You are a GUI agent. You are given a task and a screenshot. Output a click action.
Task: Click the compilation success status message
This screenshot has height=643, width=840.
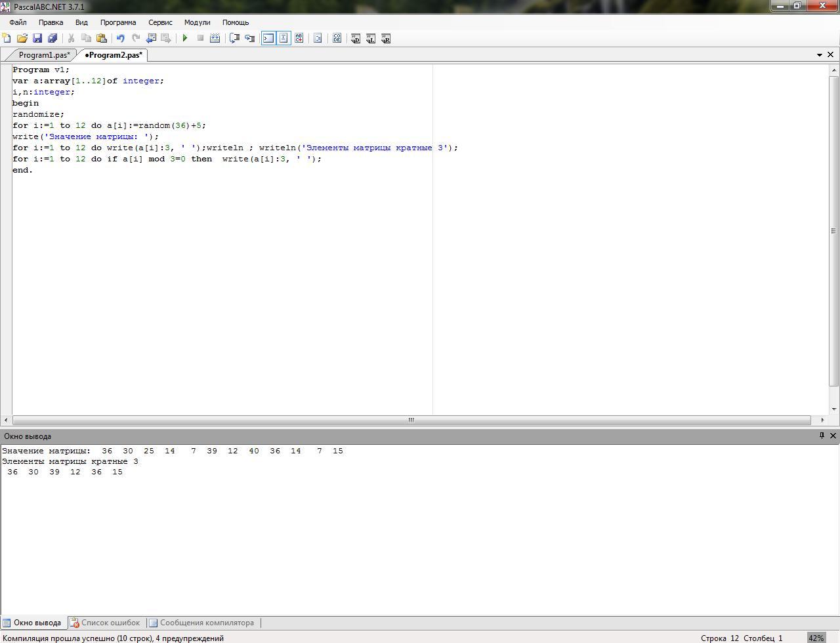click(x=113, y=638)
